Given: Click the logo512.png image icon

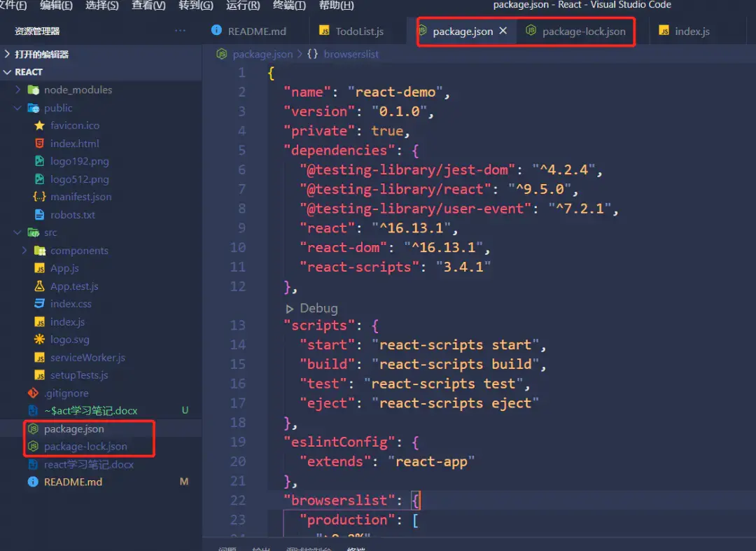Looking at the screenshot, I should [39, 179].
